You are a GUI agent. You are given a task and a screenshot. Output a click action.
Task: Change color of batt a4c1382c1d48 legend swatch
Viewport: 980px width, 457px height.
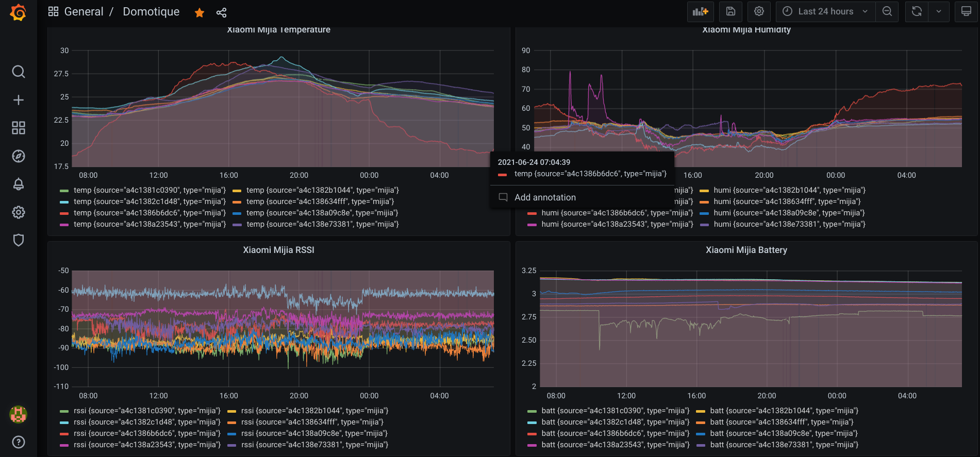coord(532,422)
